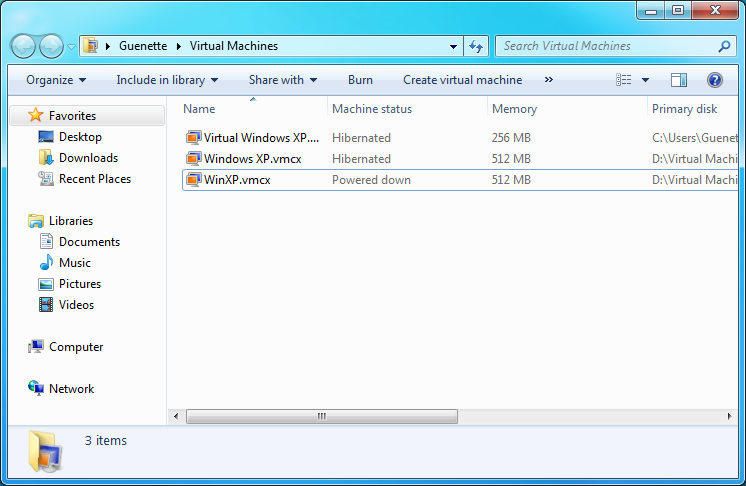Click the Downloads folder icon
This screenshot has height=486, width=746.
pyautogui.click(x=46, y=157)
